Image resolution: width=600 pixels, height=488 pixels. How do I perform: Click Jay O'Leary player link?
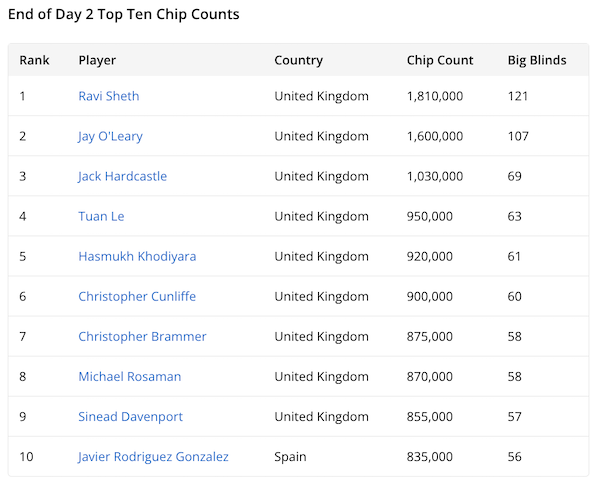(110, 136)
